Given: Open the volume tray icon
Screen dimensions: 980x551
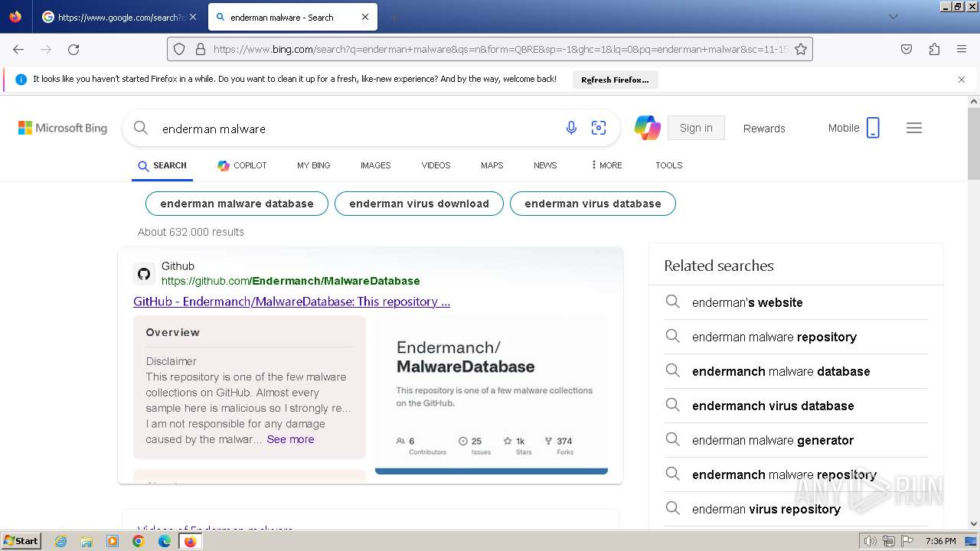Looking at the screenshot, I should pos(871,541).
